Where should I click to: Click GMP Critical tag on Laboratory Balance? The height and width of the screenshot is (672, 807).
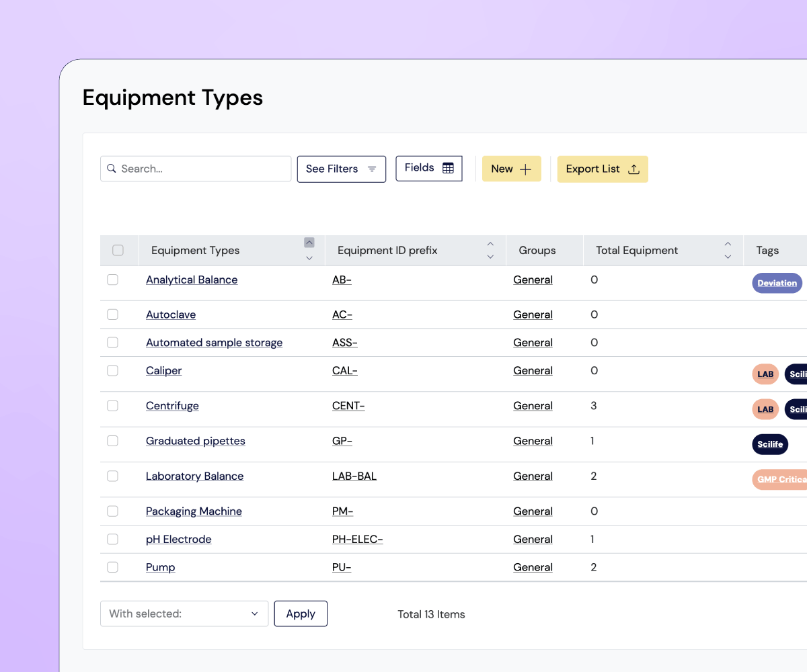coord(780,479)
